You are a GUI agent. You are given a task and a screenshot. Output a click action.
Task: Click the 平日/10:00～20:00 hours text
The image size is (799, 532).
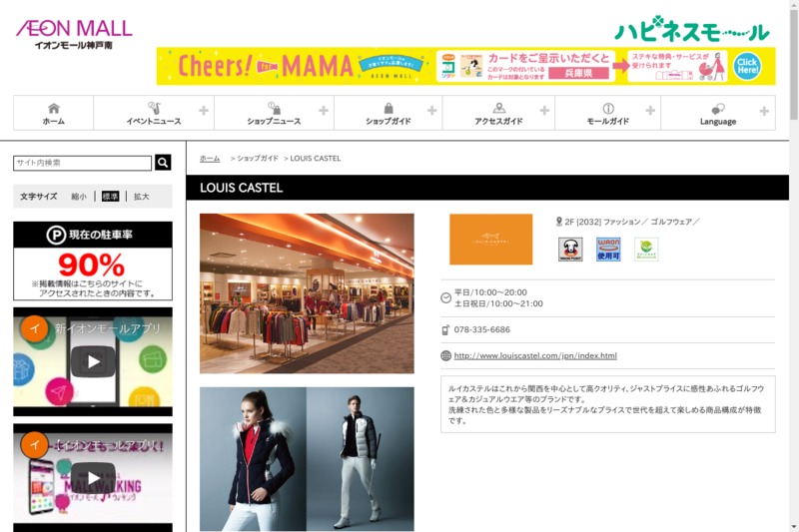[x=490, y=292]
